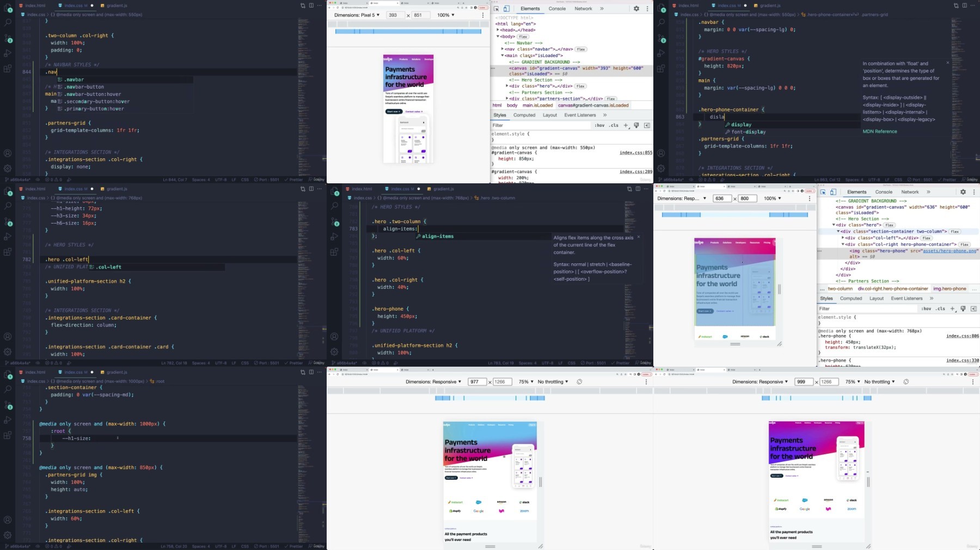Expand the head element node
This screenshot has height=550, width=980.
pyautogui.click(x=498, y=30)
